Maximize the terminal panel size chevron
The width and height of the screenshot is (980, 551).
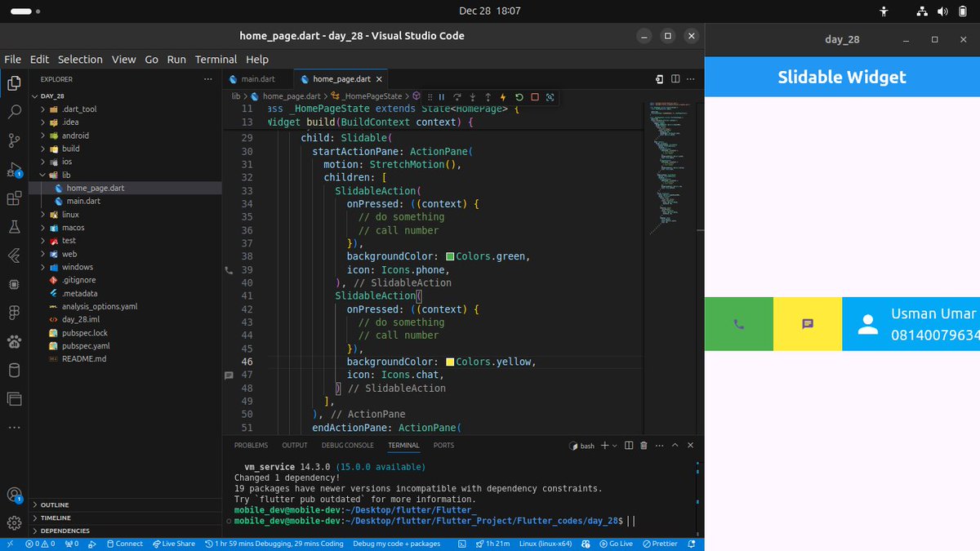(675, 446)
